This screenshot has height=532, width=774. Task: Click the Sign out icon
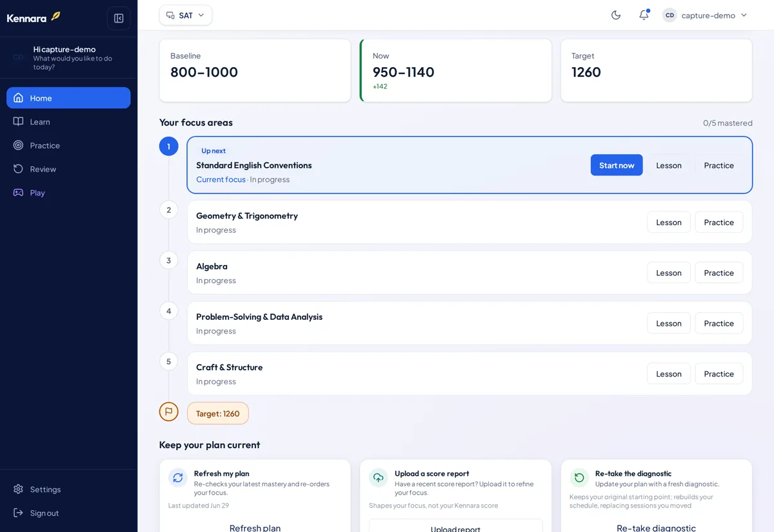point(18,513)
